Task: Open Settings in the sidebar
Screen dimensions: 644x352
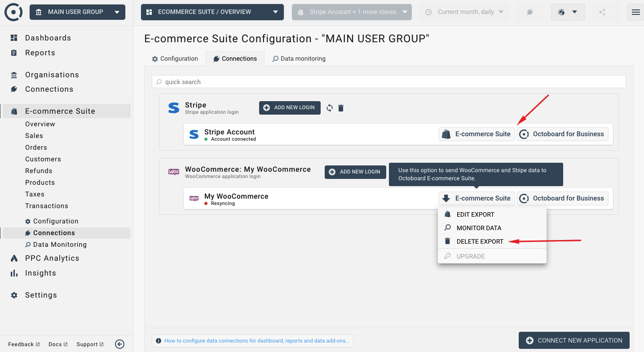Action: (x=41, y=295)
